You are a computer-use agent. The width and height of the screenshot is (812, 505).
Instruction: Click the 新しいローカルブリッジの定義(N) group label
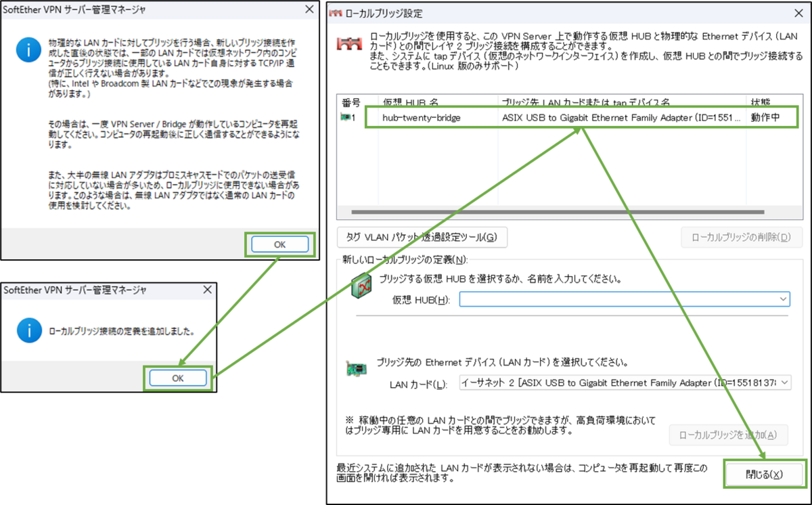point(405,259)
